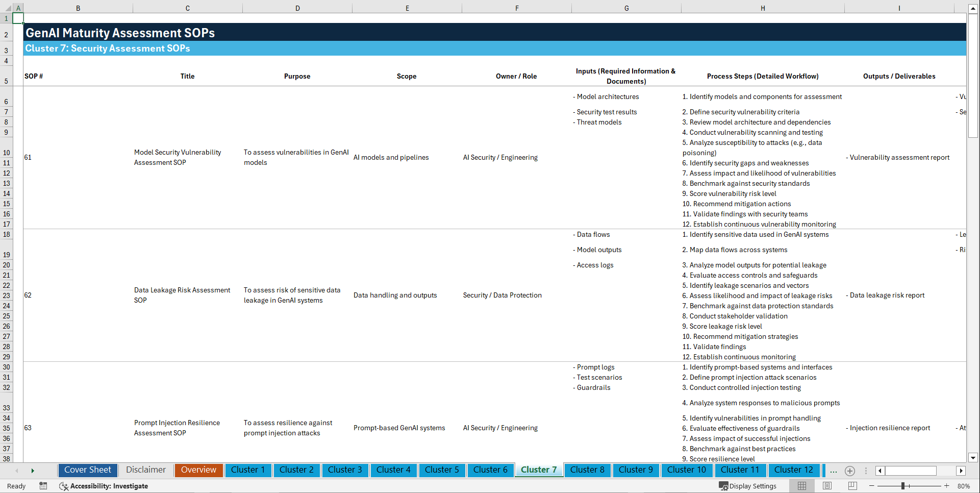Go to the Cover Sheet tab
This screenshot has width=980, height=493.
pos(87,470)
